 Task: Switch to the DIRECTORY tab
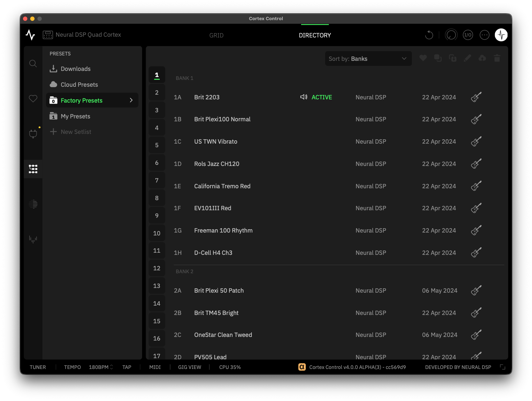(x=315, y=35)
